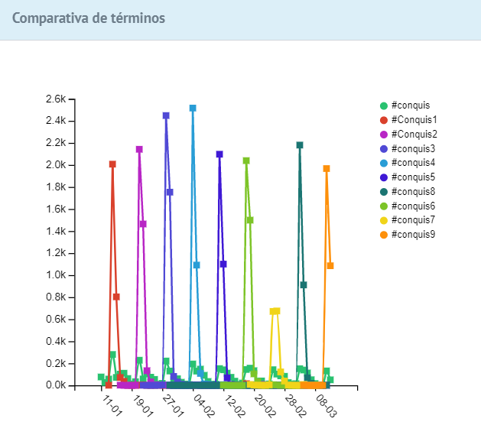This screenshot has width=481, height=448.
Task: Select the magenta #Conquis2 peak data point
Action: (x=139, y=149)
